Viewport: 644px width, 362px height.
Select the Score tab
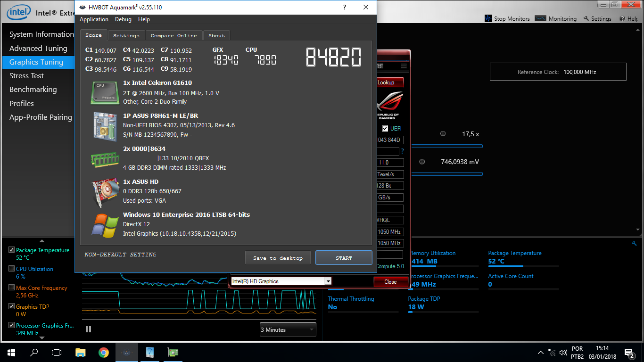click(x=93, y=35)
